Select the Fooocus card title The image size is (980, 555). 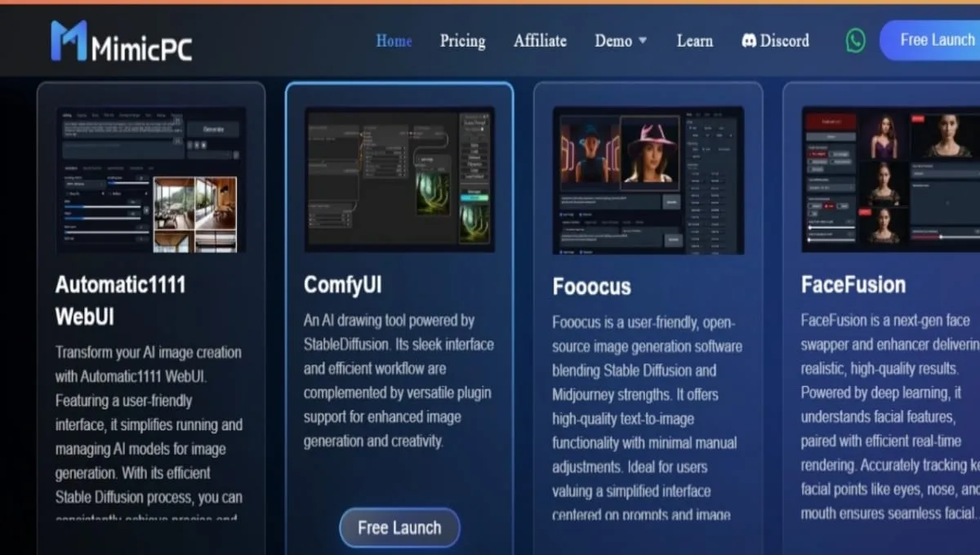pos(591,286)
